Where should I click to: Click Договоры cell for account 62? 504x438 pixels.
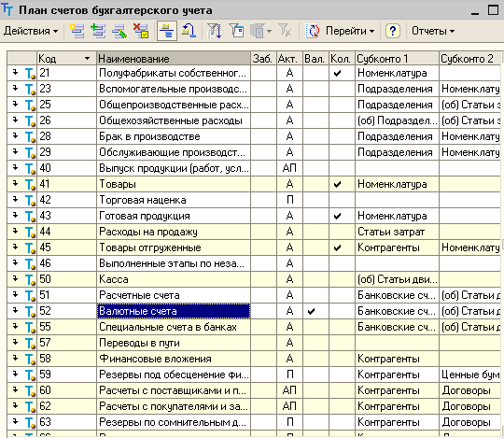click(469, 406)
